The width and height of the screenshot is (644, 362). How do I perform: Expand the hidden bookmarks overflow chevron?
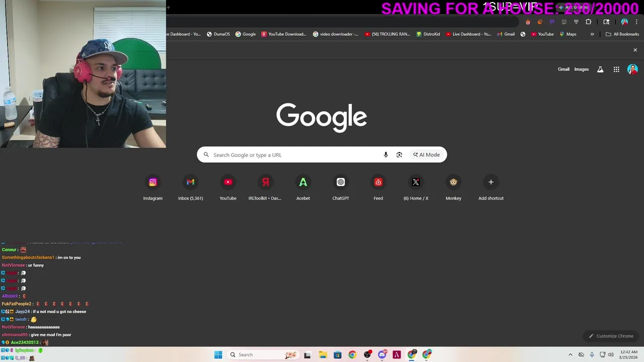click(592, 34)
